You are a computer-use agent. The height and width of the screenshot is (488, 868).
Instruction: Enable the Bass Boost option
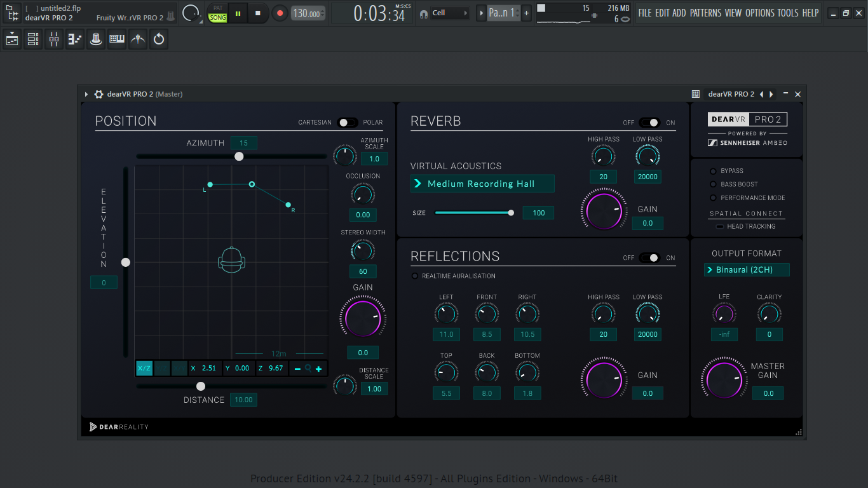point(714,184)
